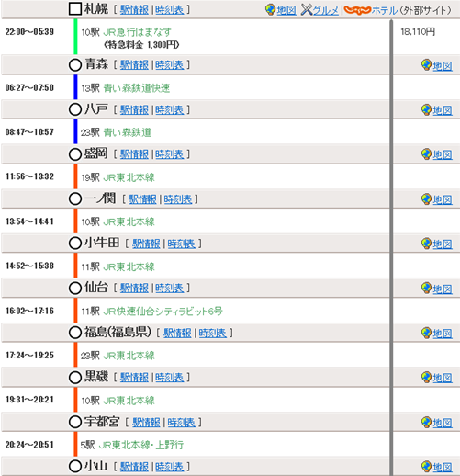Open 時刻表 link for 宇都宮 station
Image resolution: width=460 pixels, height=476 pixels.
(x=182, y=422)
